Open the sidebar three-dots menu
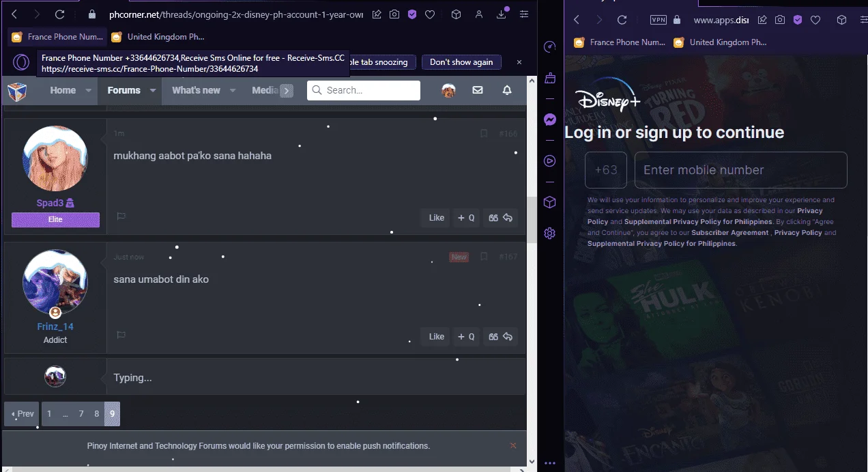868x472 pixels. click(550, 463)
